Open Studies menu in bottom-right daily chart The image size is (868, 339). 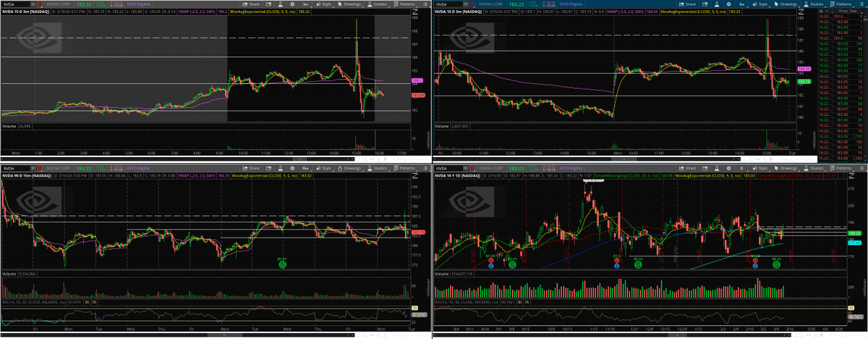pyautogui.click(x=814, y=168)
